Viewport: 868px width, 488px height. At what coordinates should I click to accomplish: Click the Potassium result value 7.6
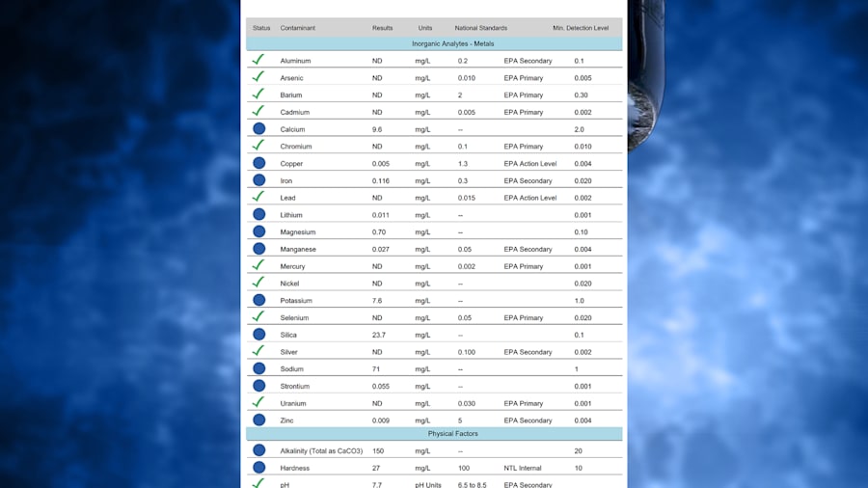click(377, 301)
